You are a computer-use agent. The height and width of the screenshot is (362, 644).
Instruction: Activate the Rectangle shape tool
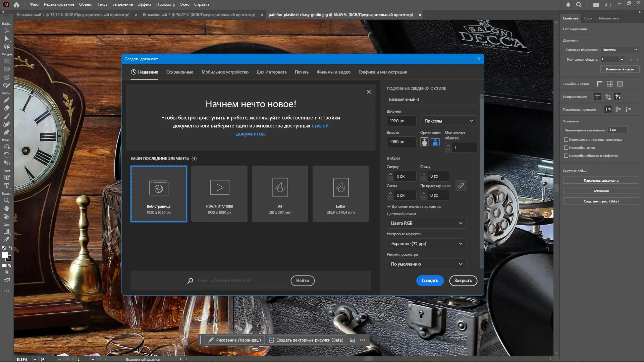[7, 61]
